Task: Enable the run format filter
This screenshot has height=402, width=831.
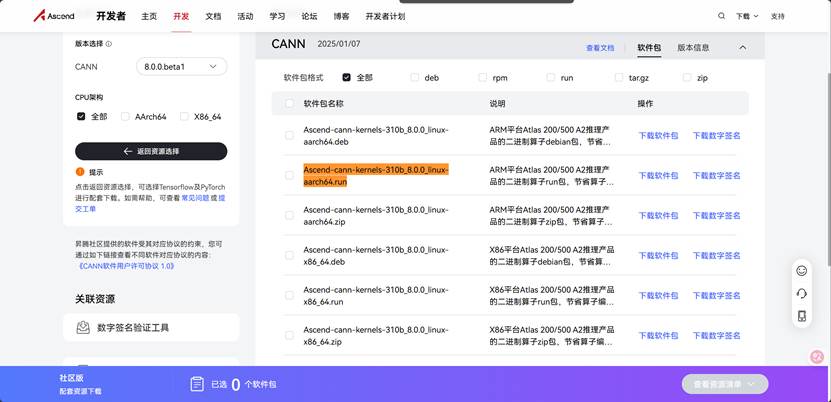Action: point(551,77)
